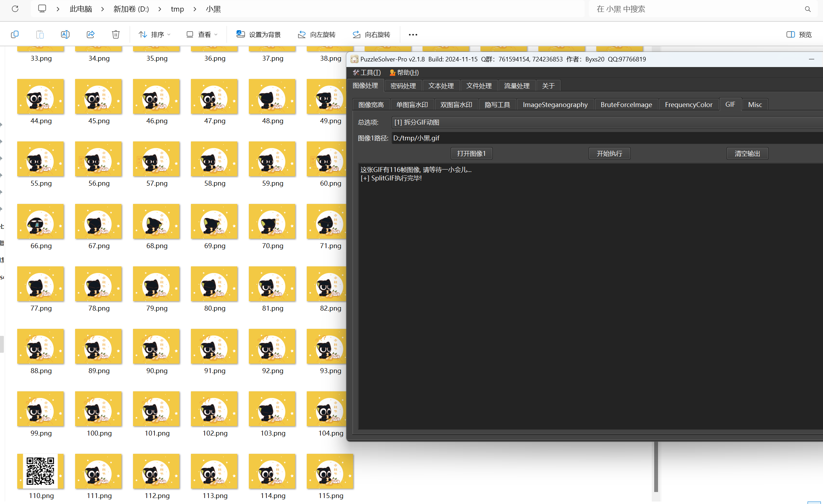Viewport: 823px width, 504px height.
Task: Open the 排序 sort dropdown
Action: pyautogui.click(x=155, y=34)
